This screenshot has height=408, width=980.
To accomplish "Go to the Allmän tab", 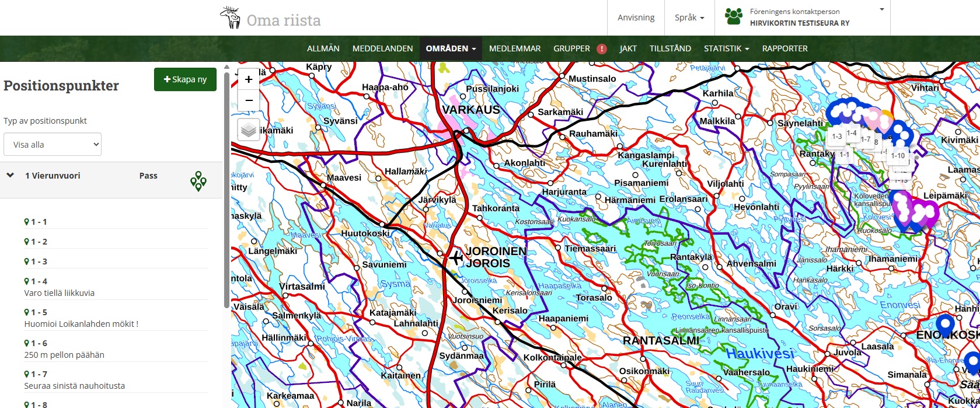I will 323,48.
